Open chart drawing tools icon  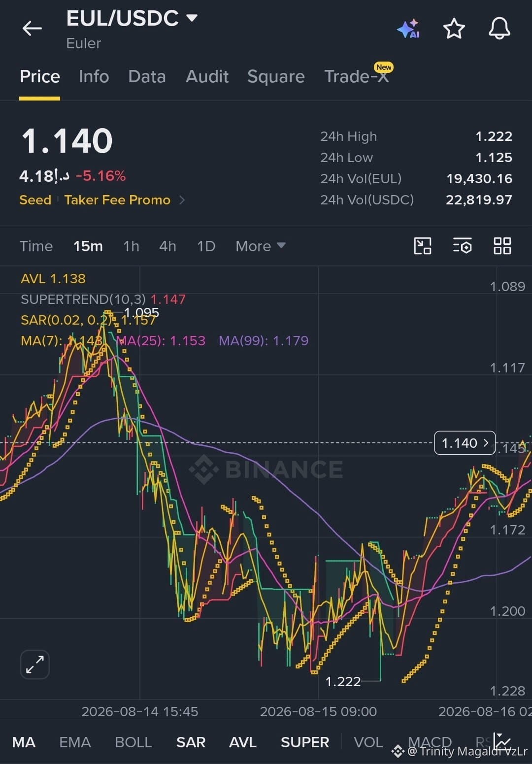pos(423,246)
